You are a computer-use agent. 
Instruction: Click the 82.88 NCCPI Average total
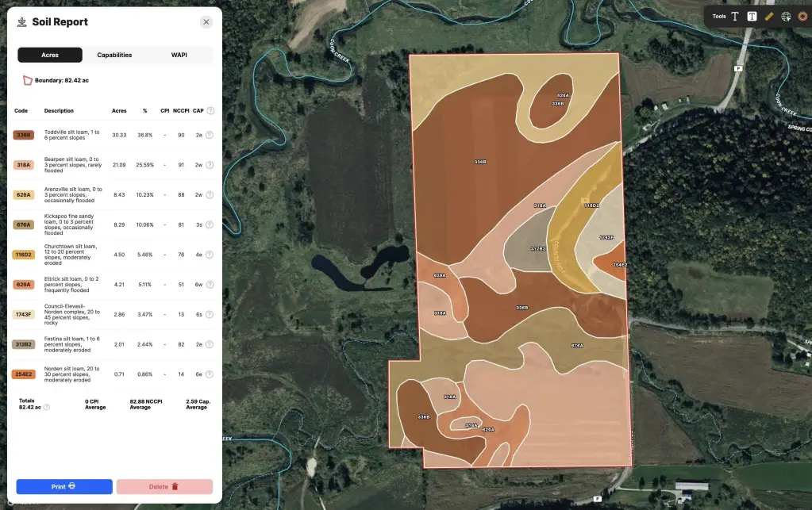point(145,405)
